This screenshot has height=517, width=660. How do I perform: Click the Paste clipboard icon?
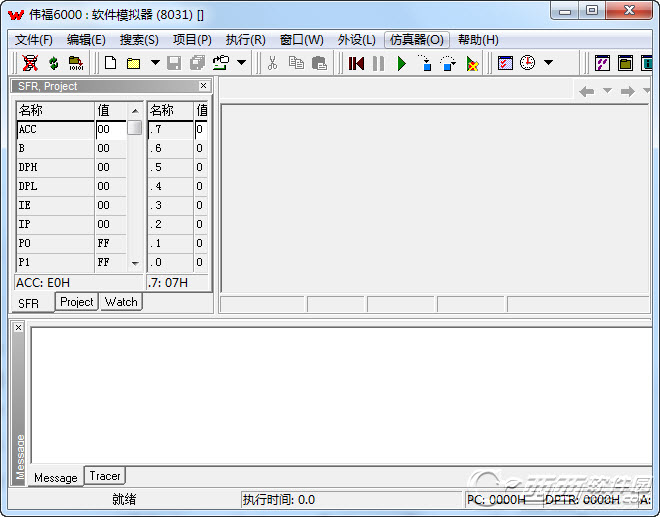pos(319,63)
